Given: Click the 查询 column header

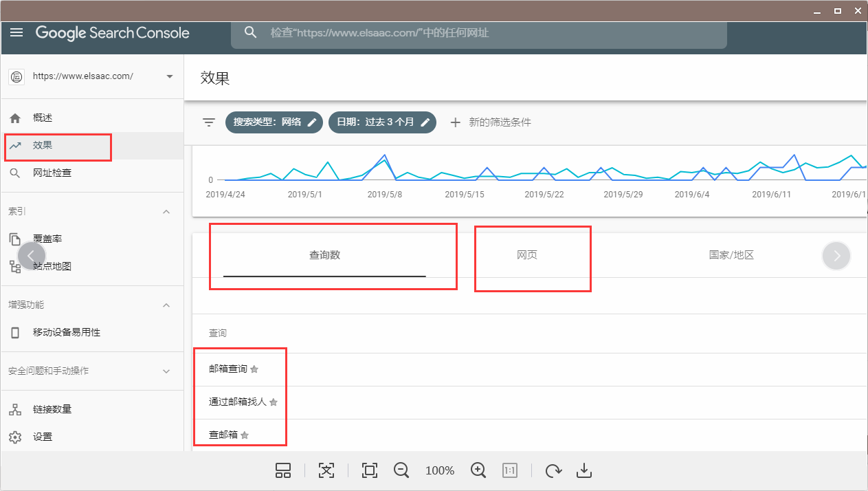Looking at the screenshot, I should (x=218, y=333).
